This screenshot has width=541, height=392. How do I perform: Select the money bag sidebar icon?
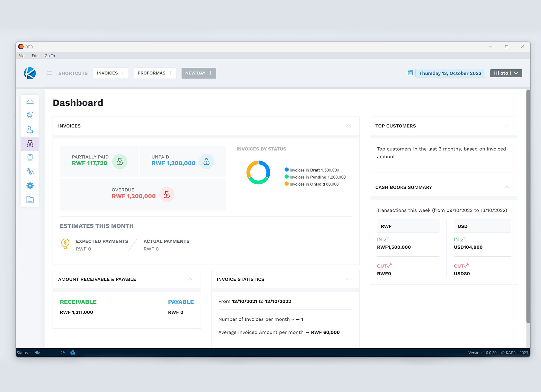pos(30,144)
